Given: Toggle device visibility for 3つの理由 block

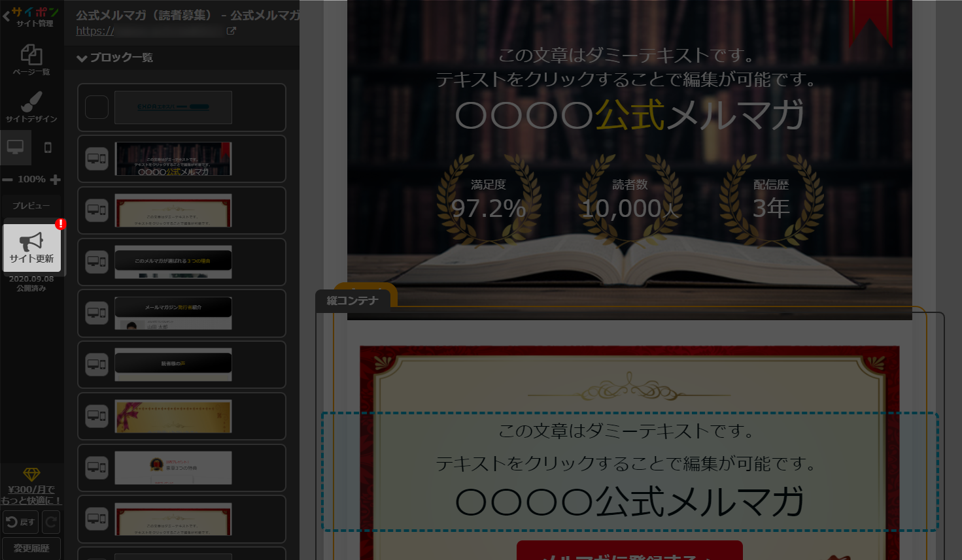Looking at the screenshot, I should [97, 262].
